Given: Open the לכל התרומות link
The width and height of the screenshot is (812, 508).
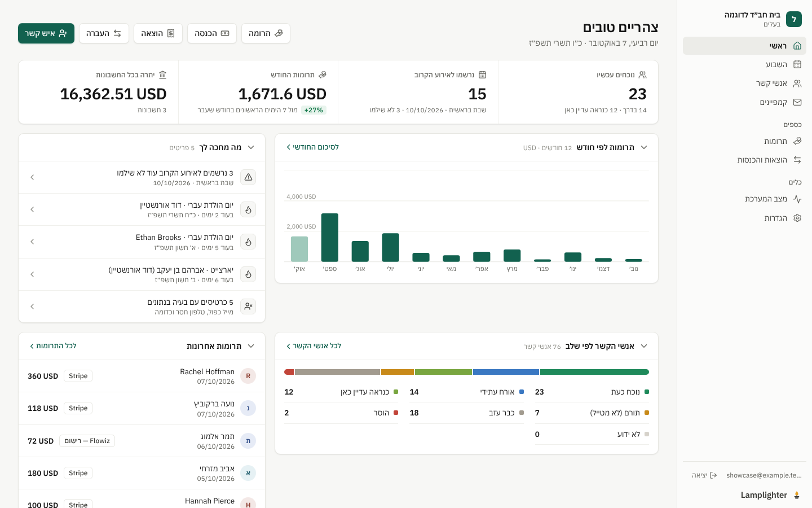Looking at the screenshot, I should click(53, 346).
